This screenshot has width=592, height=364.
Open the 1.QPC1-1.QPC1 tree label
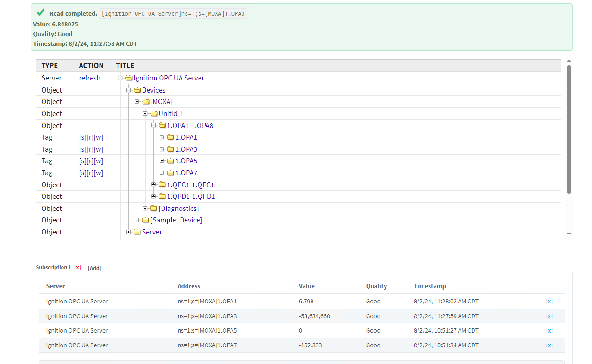click(x=191, y=185)
